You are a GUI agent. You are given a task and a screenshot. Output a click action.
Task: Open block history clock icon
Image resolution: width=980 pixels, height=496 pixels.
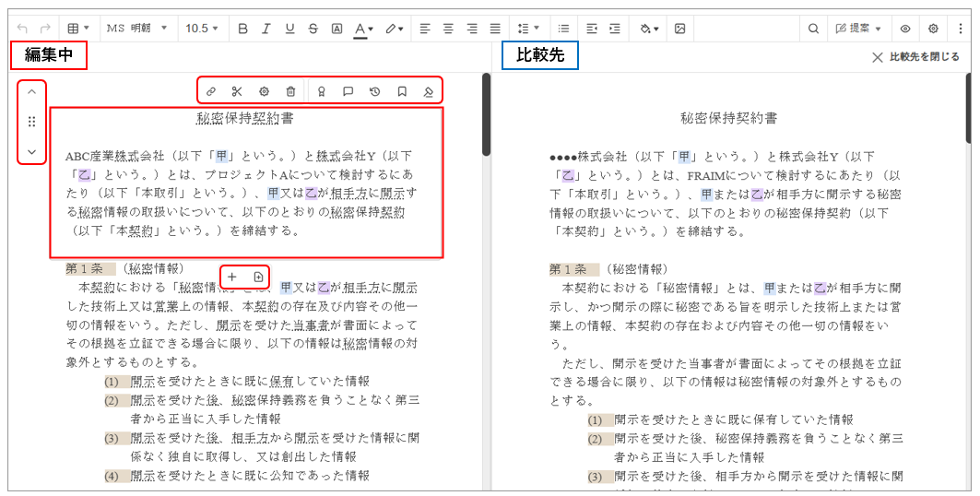375,91
